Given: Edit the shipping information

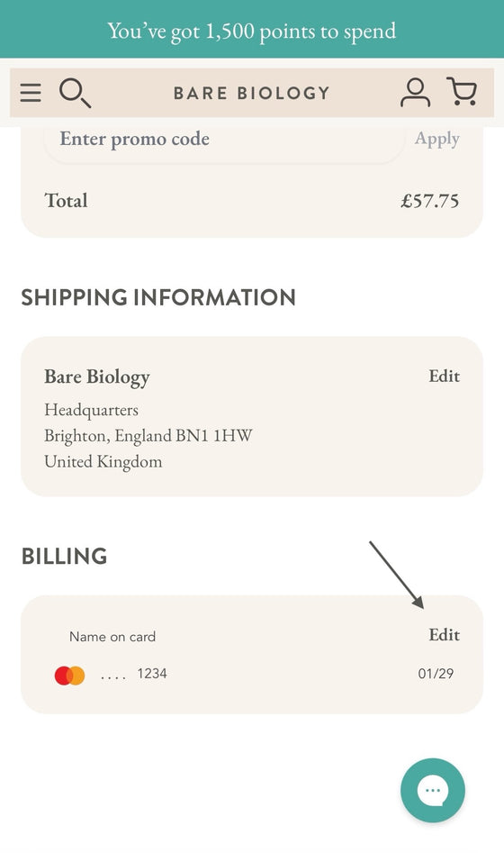Looking at the screenshot, I should coord(445,376).
